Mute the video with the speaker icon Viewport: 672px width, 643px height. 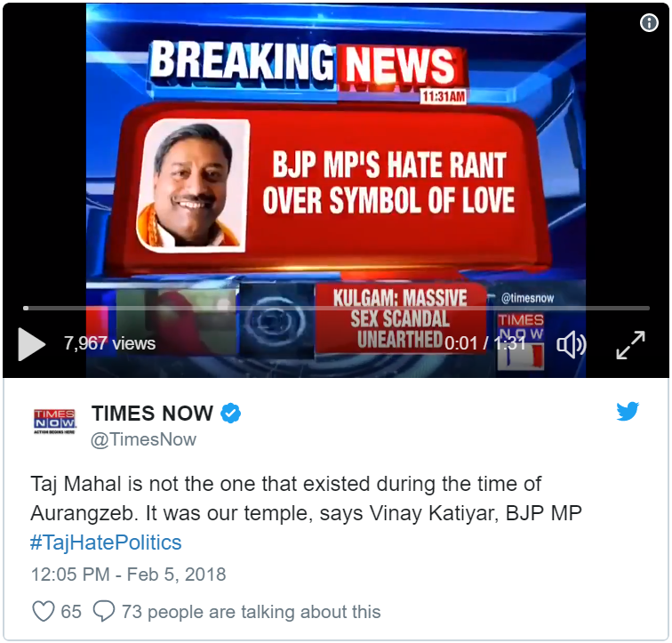point(571,344)
